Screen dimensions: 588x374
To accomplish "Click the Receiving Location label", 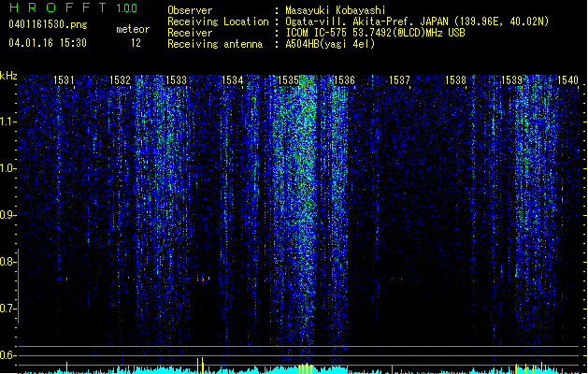I will 218,22.
